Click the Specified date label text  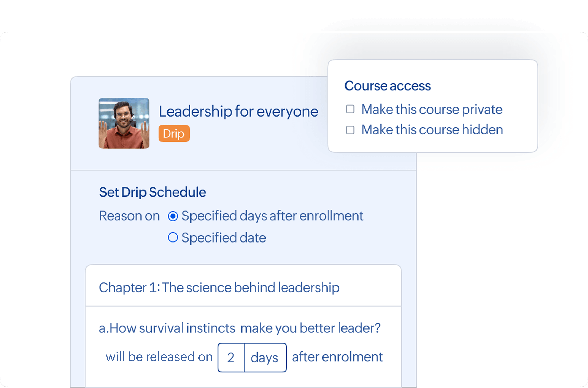pyautogui.click(x=224, y=238)
